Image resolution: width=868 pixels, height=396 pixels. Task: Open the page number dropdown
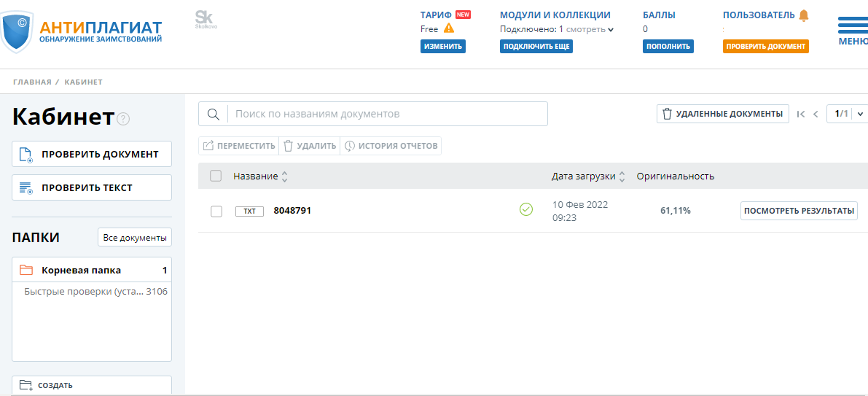point(860,114)
